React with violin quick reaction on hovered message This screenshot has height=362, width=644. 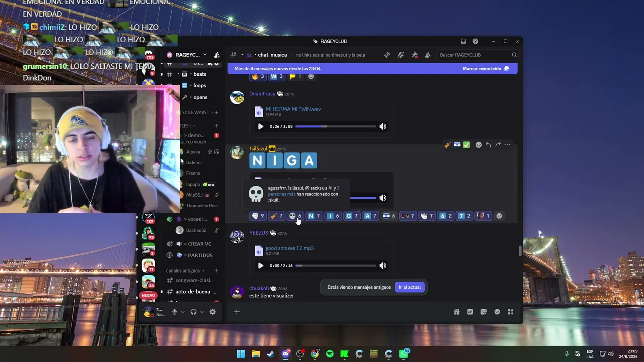coord(447,145)
